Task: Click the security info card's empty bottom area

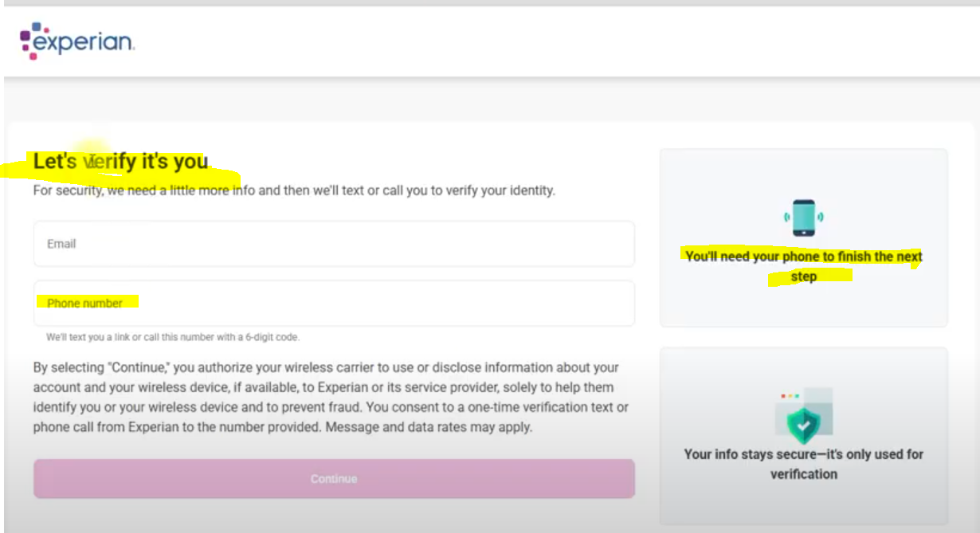Action: point(804,504)
